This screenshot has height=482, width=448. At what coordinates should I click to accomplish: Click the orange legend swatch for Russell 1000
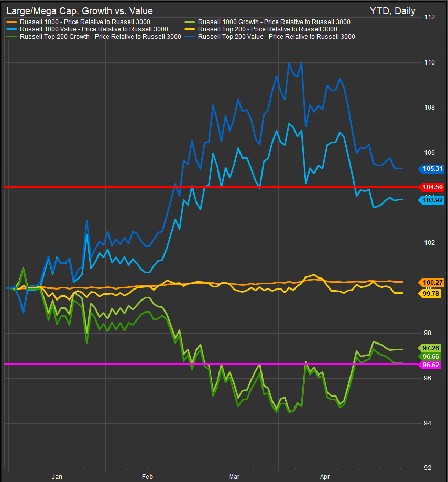(x=12, y=22)
